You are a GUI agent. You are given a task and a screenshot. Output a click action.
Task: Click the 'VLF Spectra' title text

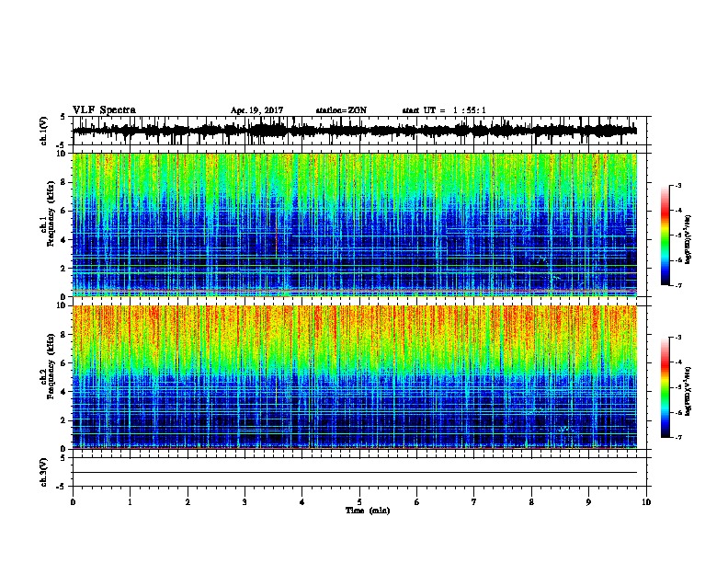[104, 110]
